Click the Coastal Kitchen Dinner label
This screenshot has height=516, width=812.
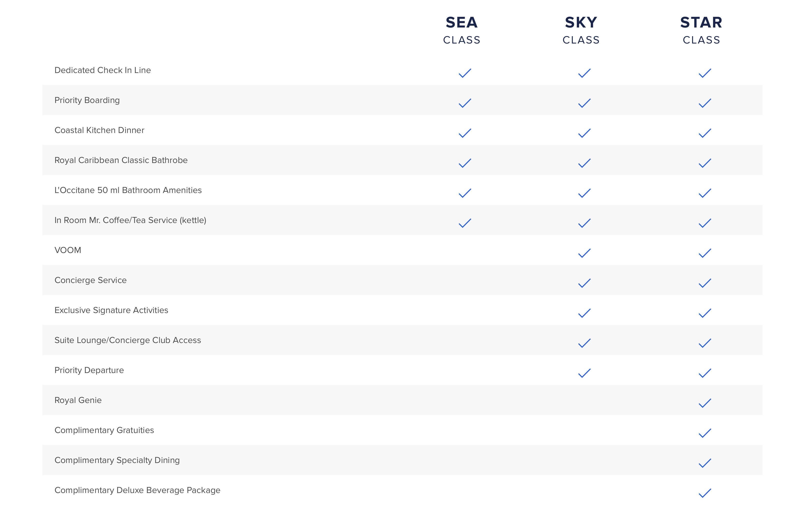point(99,130)
